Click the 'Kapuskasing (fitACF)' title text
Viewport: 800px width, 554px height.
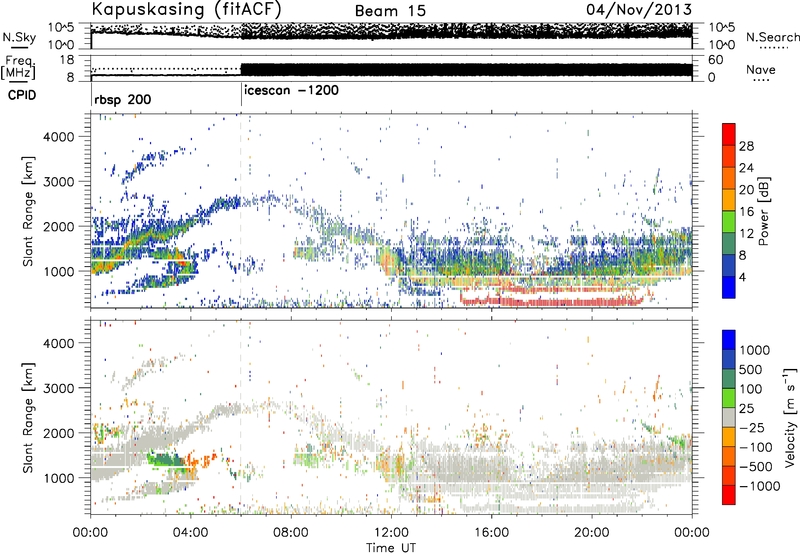click(186, 10)
